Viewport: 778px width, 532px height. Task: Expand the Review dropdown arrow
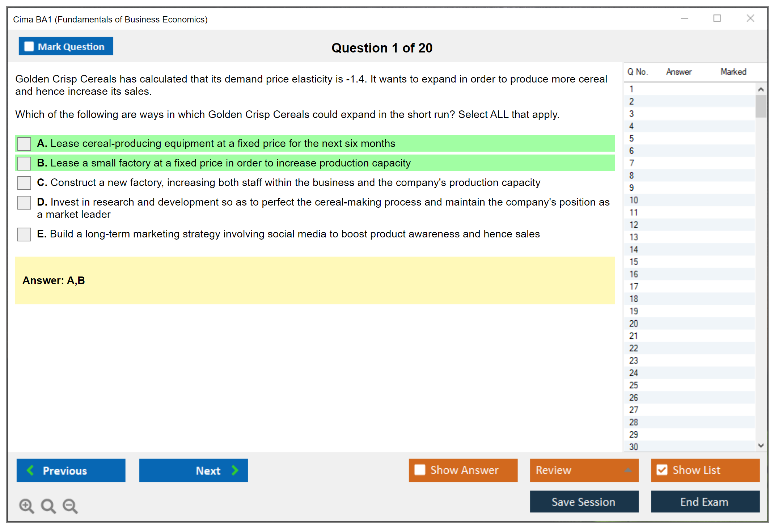pyautogui.click(x=628, y=470)
